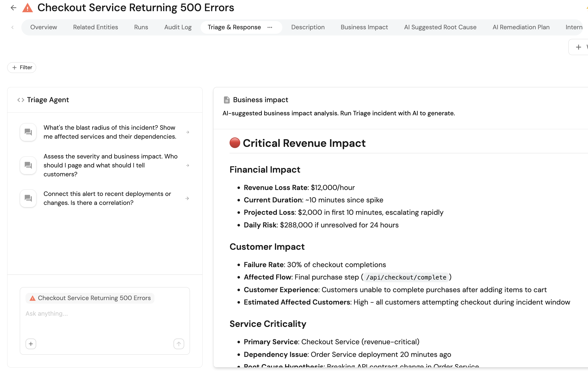The height and width of the screenshot is (374, 588).
Task: Click the Business impact document icon
Action: click(x=226, y=100)
